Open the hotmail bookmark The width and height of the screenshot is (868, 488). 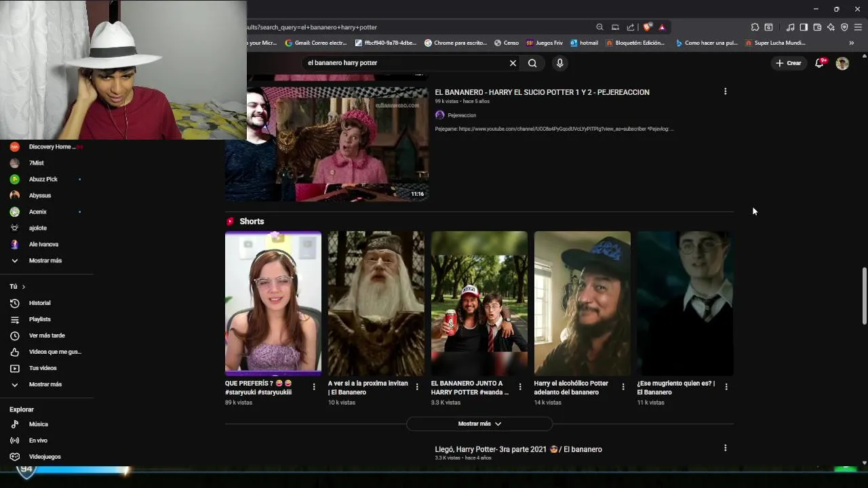pyautogui.click(x=584, y=43)
